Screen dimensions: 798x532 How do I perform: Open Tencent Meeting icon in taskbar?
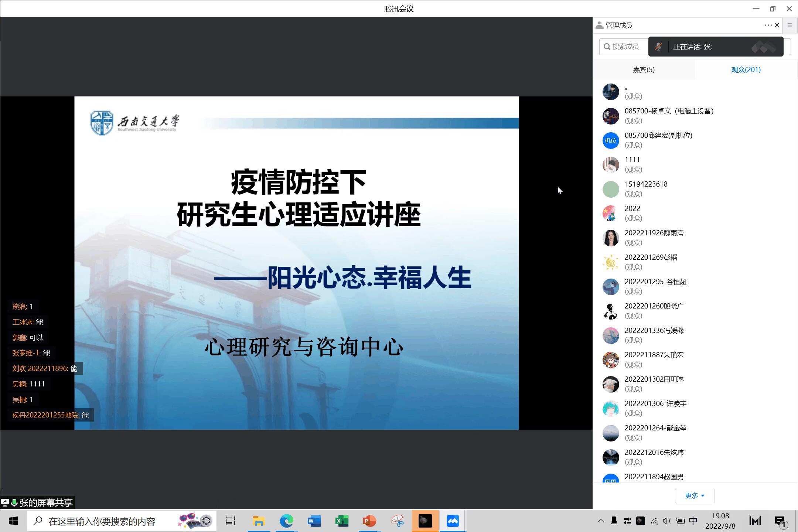tap(453, 521)
